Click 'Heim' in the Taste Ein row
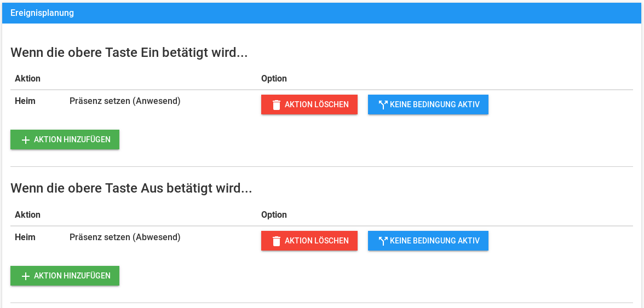644x308 pixels. tap(25, 101)
